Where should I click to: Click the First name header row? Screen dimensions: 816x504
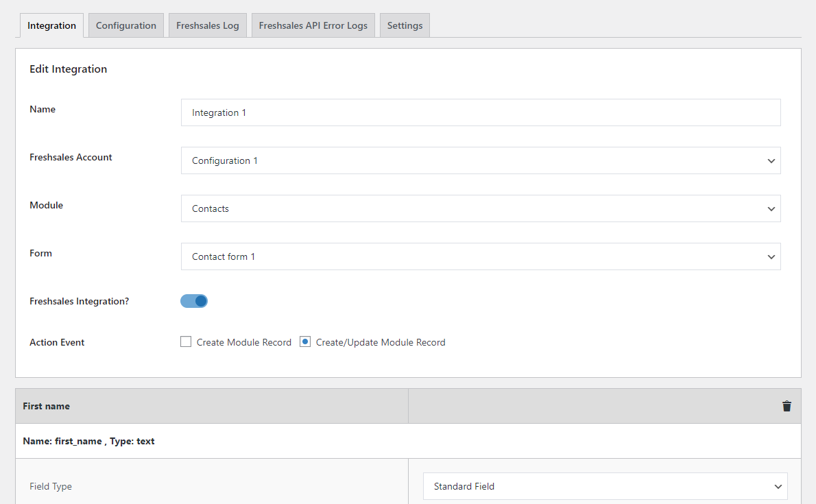[x=408, y=406]
